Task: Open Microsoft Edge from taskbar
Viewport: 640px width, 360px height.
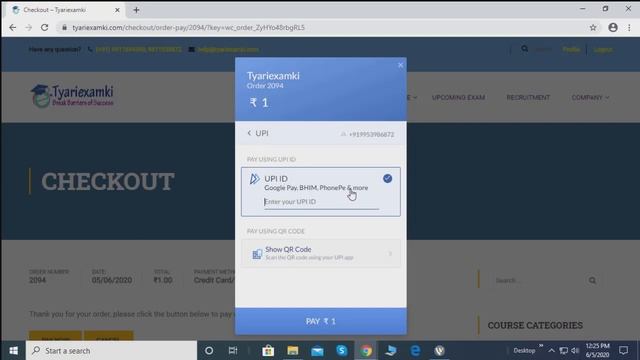Action: click(x=415, y=351)
